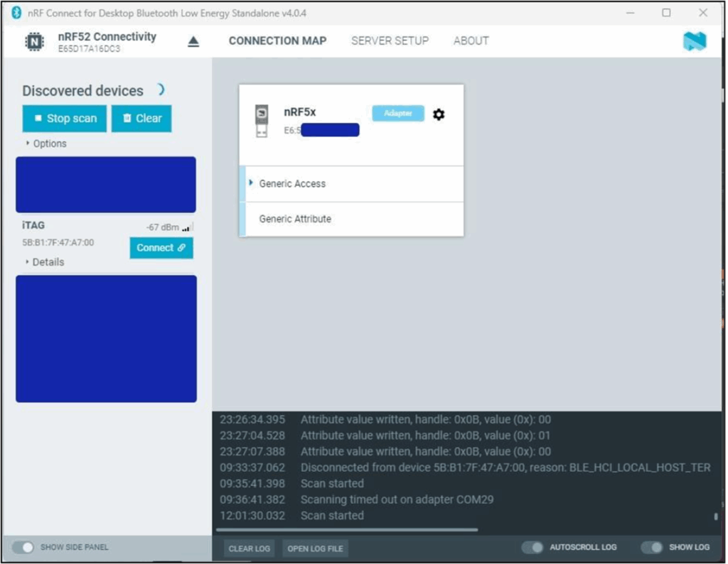The height and width of the screenshot is (564, 728).
Task: Open the adapter settings gear icon
Action: (439, 114)
